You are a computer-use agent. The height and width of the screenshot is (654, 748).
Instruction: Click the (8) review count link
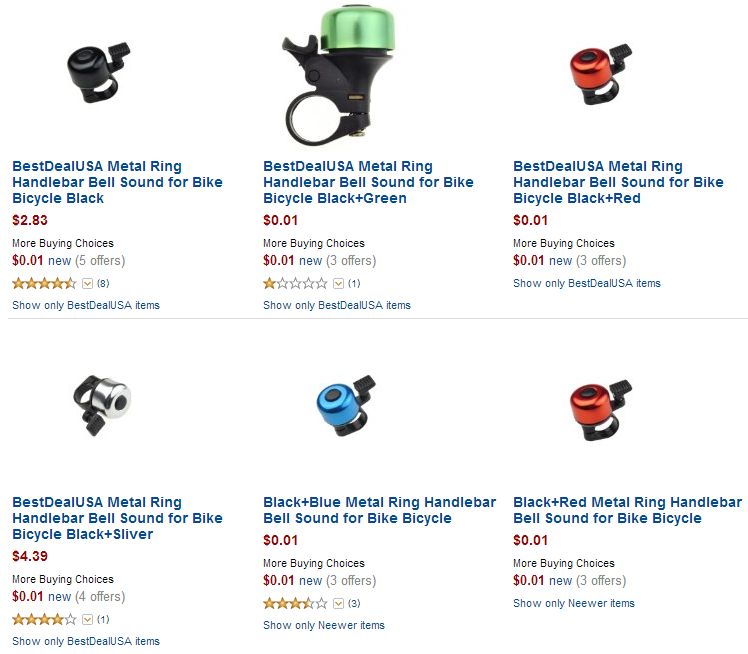(103, 284)
